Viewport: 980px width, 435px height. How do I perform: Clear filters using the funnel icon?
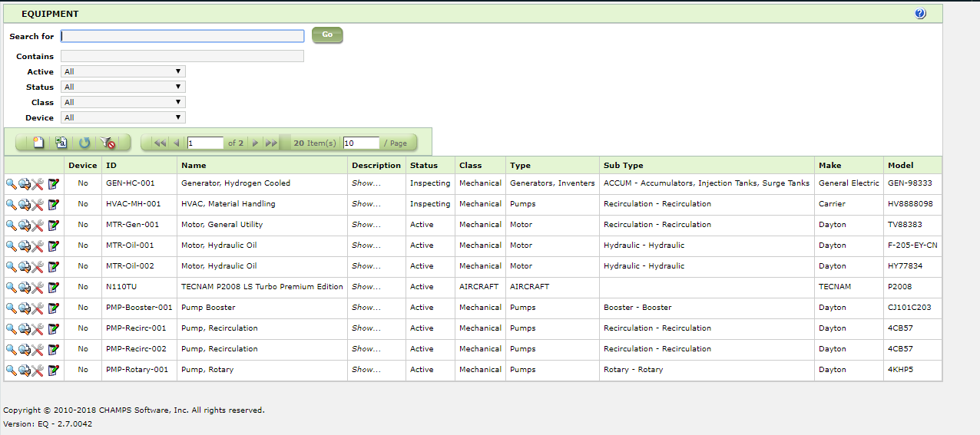point(108,143)
